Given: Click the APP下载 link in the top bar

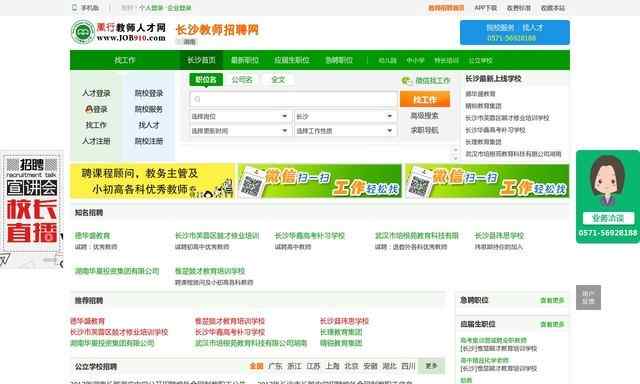Looking at the screenshot, I should click(485, 8).
